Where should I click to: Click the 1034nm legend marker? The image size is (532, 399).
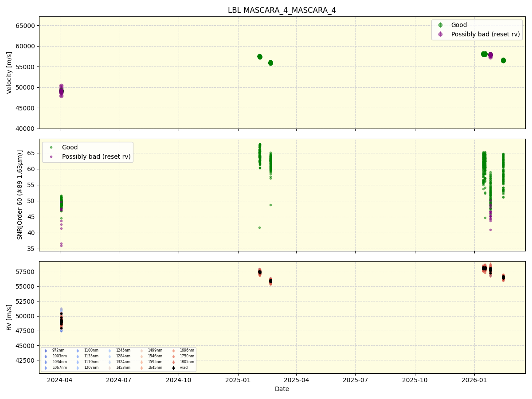pos(46,362)
